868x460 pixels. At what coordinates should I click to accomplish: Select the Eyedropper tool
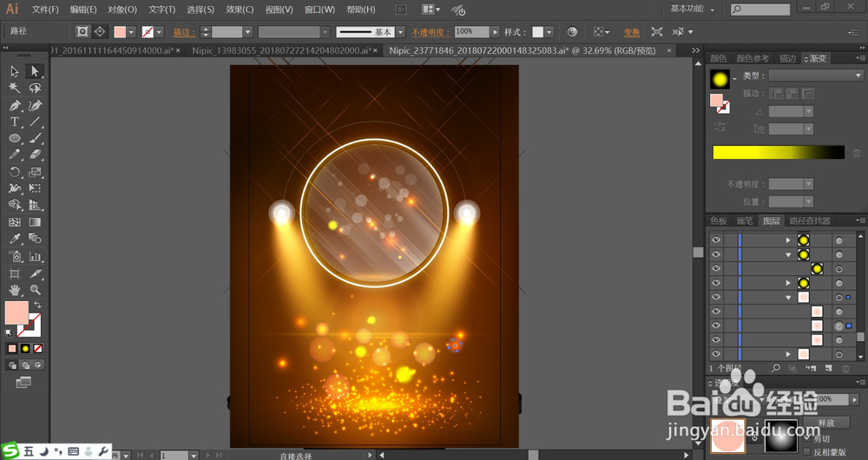15,239
